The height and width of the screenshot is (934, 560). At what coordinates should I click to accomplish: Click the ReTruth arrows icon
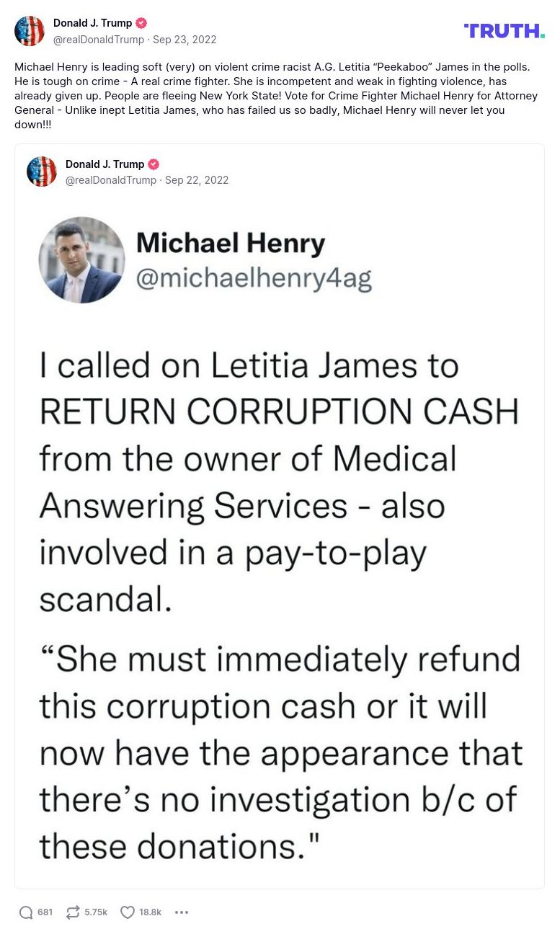(73, 912)
